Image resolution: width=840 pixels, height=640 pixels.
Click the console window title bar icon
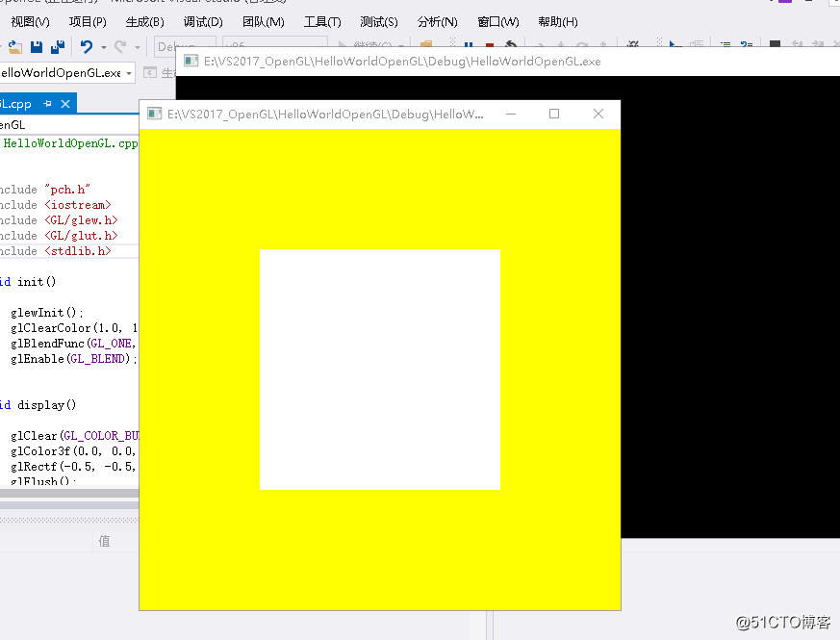(191, 61)
